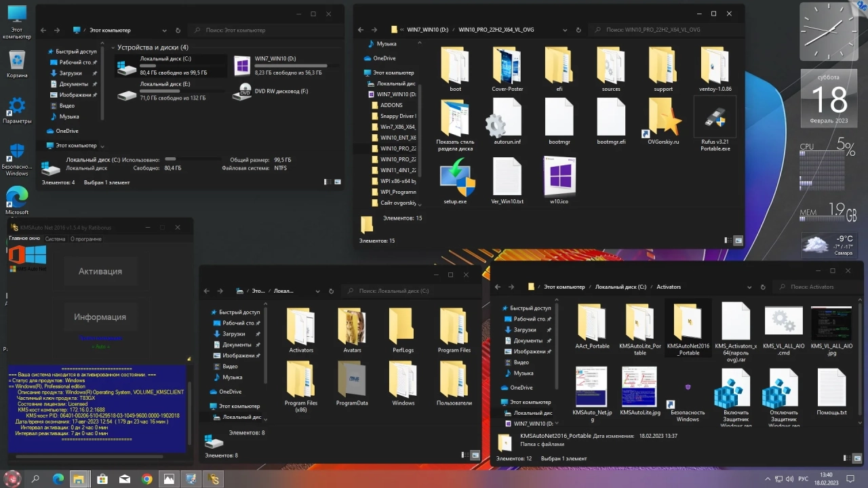Switch to О программе tab in KMSAuto

tap(86, 239)
